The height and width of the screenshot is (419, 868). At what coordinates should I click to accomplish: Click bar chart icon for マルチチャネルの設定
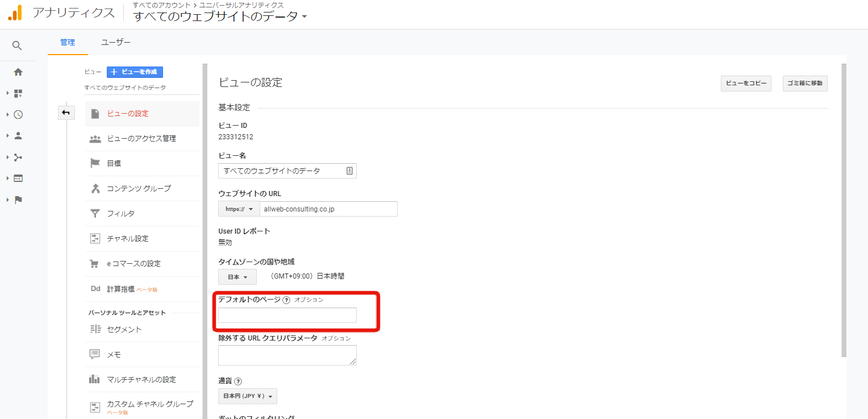(x=95, y=379)
